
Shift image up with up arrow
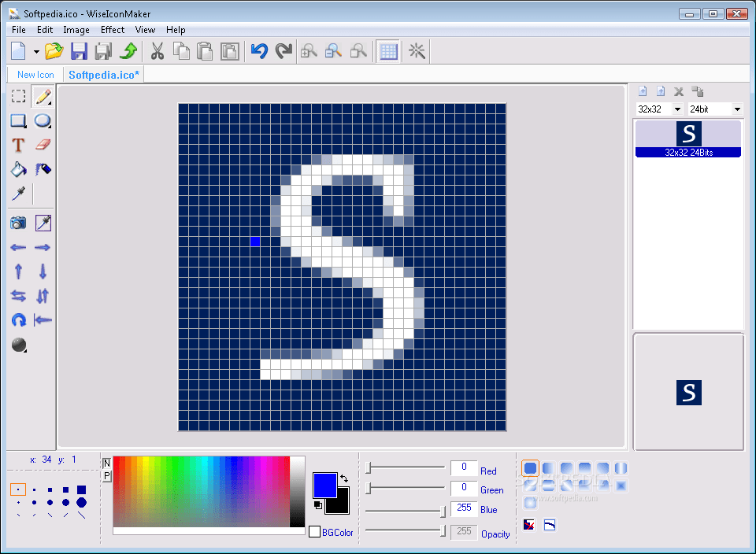point(18,271)
